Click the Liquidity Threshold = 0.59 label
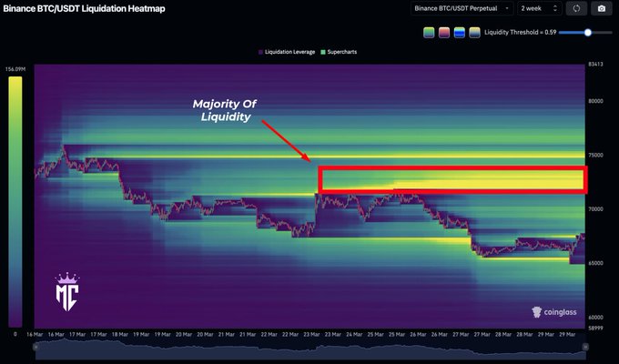Screen dimensions: 619x364 [x=521, y=33]
